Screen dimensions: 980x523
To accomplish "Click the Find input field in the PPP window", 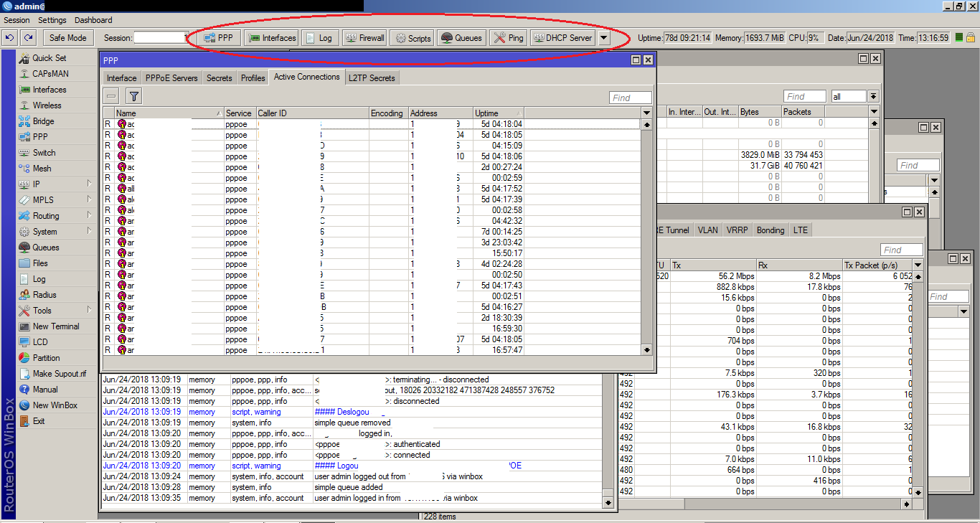I will [631, 97].
